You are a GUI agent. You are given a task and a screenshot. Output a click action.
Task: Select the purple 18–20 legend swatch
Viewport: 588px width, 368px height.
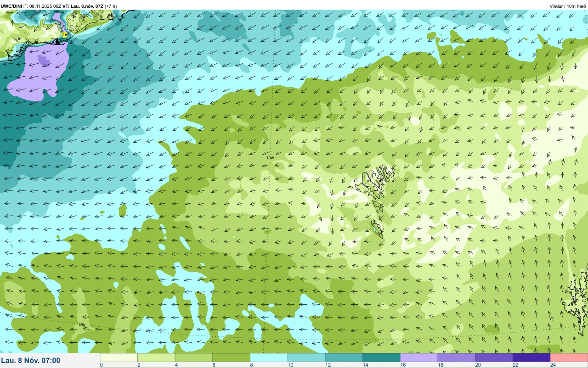click(457, 357)
